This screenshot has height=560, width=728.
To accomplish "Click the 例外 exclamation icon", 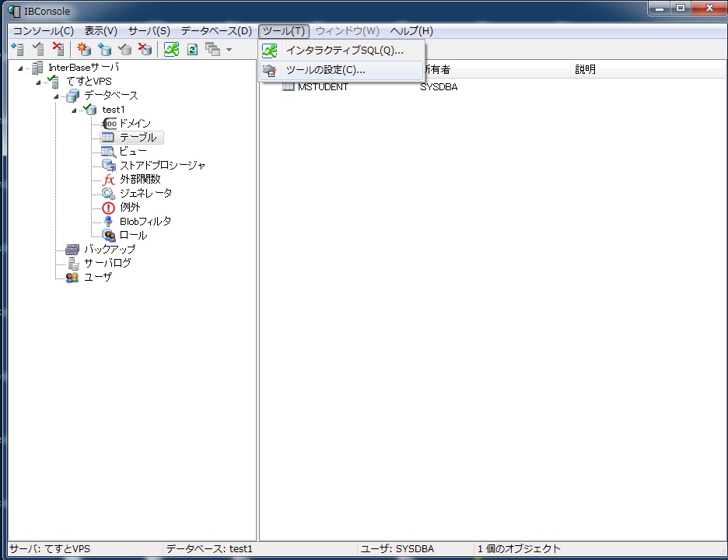I will [x=108, y=208].
